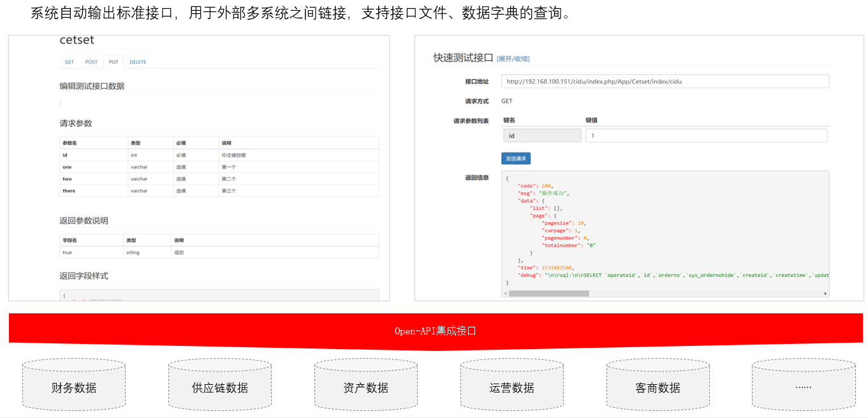Image resolution: width=868 pixels, height=418 pixels.
Task: Select the 财务数据 cylinder
Action: (74, 384)
